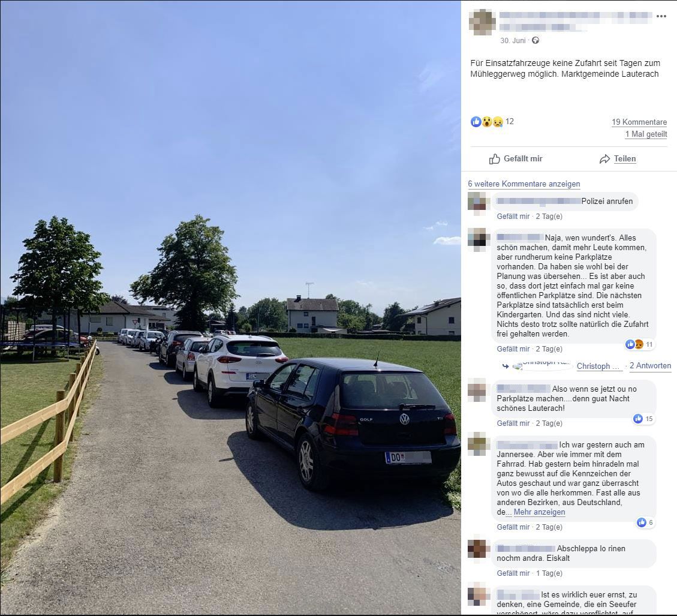677x616 pixels.
Task: Expand comment with 'Mehr anzeigen'
Action: click(x=539, y=512)
